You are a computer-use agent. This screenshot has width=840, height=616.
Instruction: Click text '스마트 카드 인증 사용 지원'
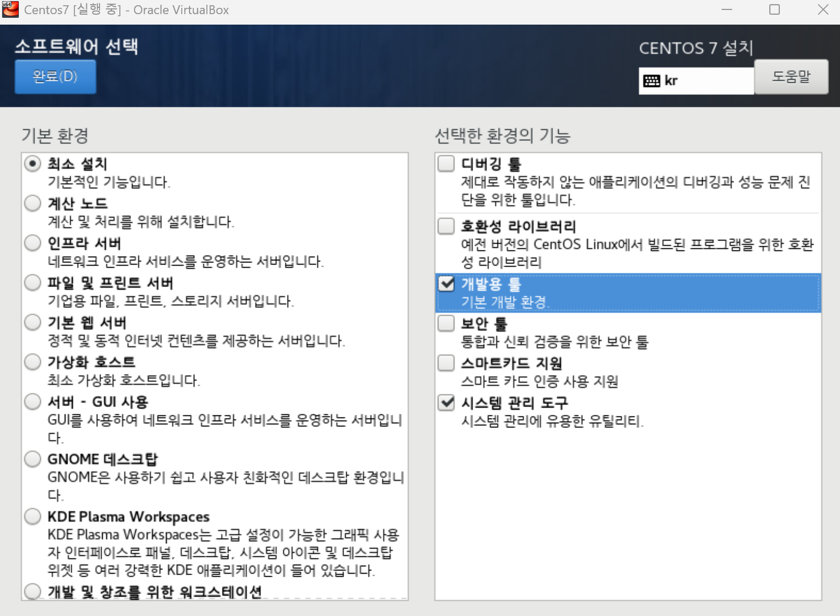click(539, 381)
